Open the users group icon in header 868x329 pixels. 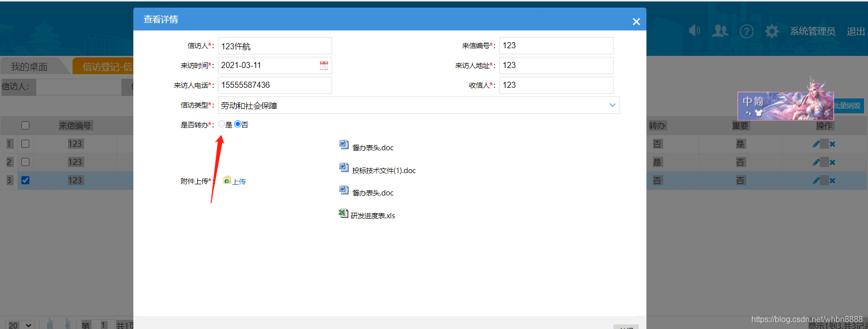[x=720, y=31]
